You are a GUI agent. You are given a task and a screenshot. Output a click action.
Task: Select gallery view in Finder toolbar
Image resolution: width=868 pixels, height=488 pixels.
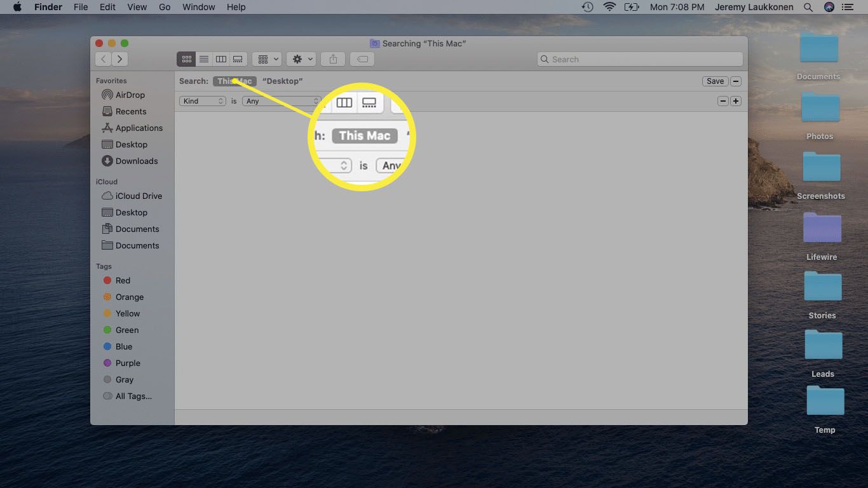click(x=238, y=59)
